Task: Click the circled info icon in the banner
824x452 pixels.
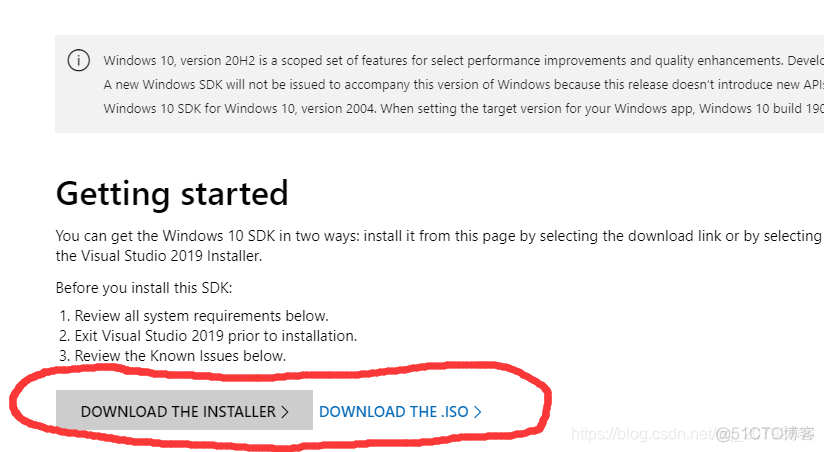Action: point(79,60)
